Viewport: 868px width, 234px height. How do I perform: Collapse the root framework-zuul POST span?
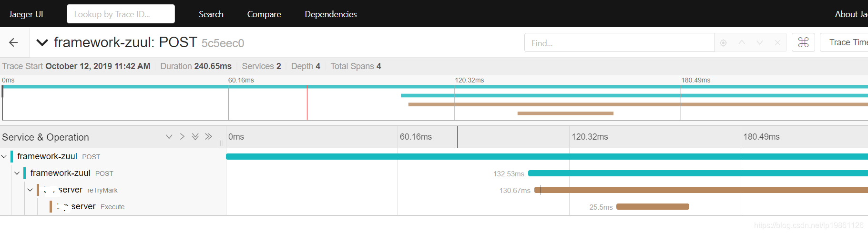4,156
